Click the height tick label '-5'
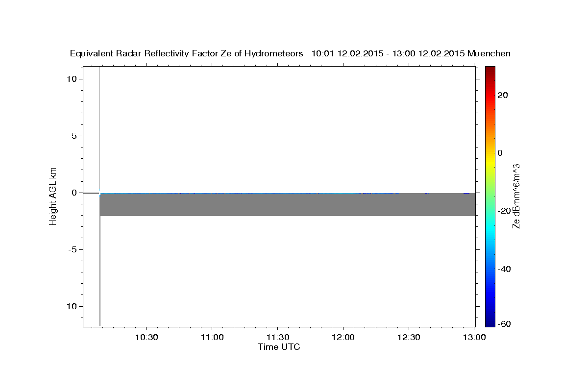588x392 pixels. pos(73,249)
